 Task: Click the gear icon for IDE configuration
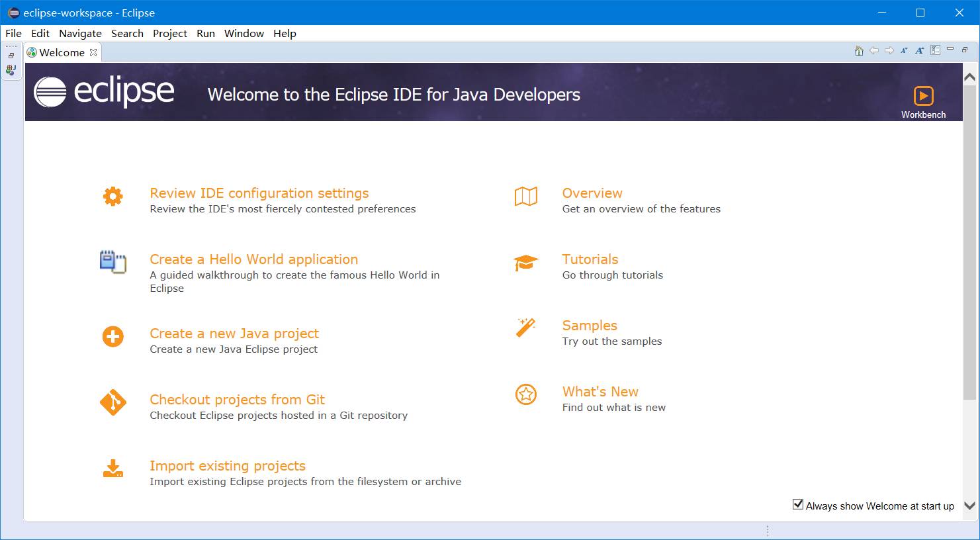point(113,197)
